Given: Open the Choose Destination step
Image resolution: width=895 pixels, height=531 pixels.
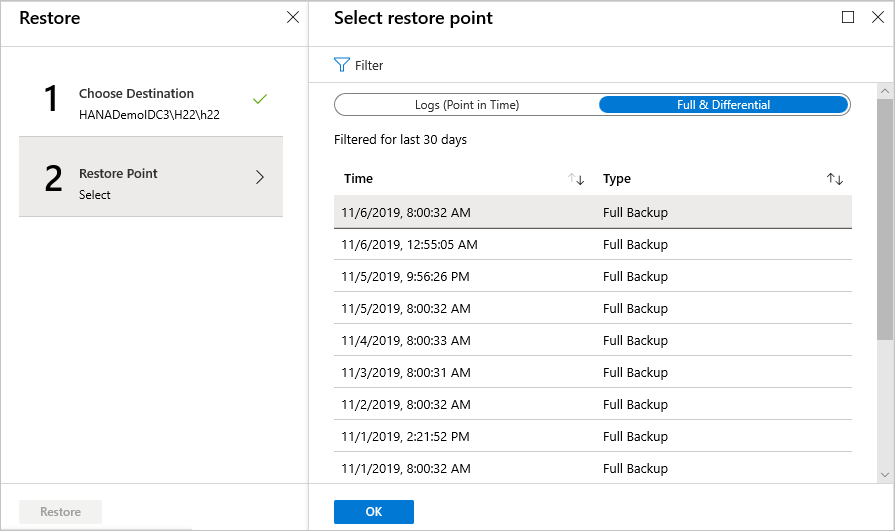Looking at the screenshot, I should point(150,103).
